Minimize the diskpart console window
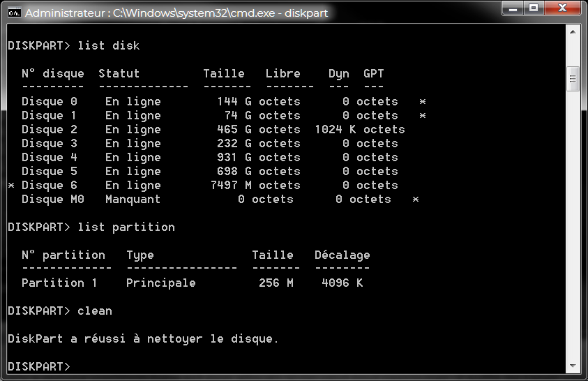The image size is (588, 381). pos(513,9)
